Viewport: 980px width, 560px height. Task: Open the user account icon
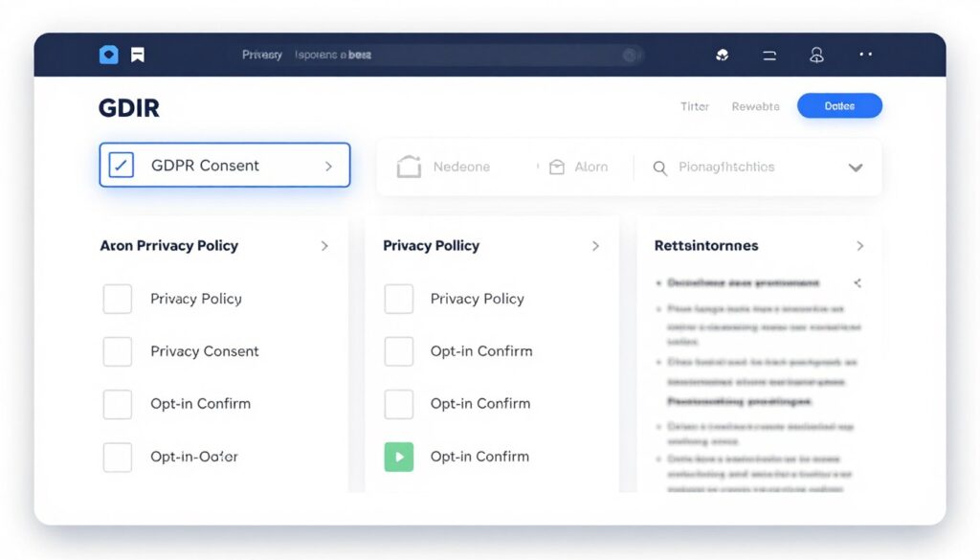816,55
